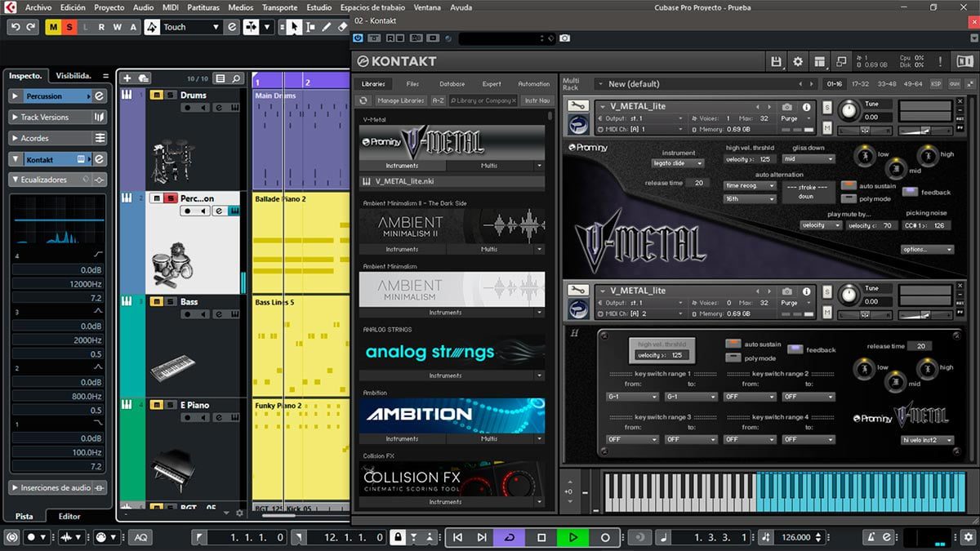Solo the E Piano track
This screenshot has height=551, width=980.
[170, 405]
